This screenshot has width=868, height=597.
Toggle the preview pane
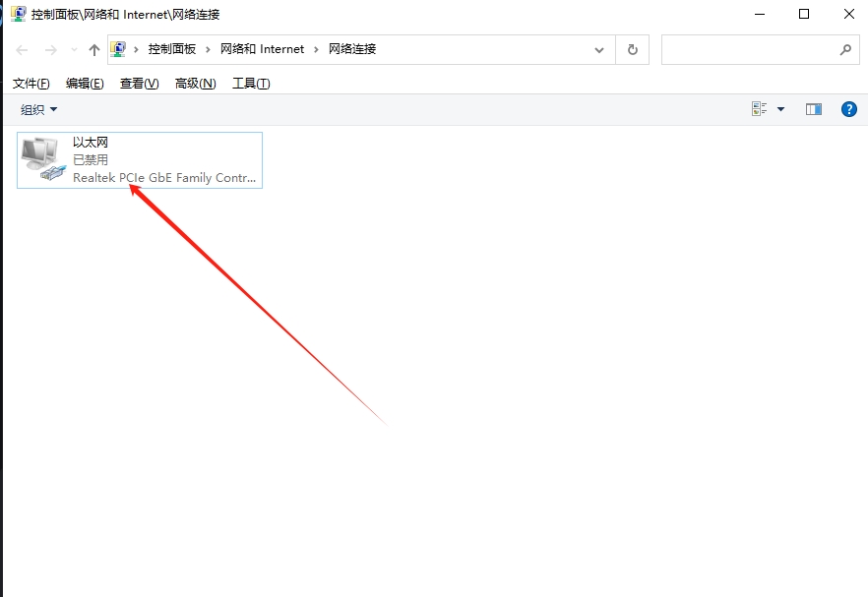pyautogui.click(x=813, y=109)
